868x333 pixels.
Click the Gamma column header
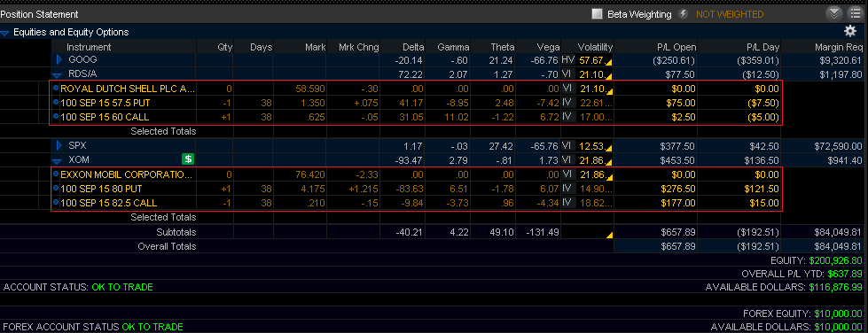(452, 47)
